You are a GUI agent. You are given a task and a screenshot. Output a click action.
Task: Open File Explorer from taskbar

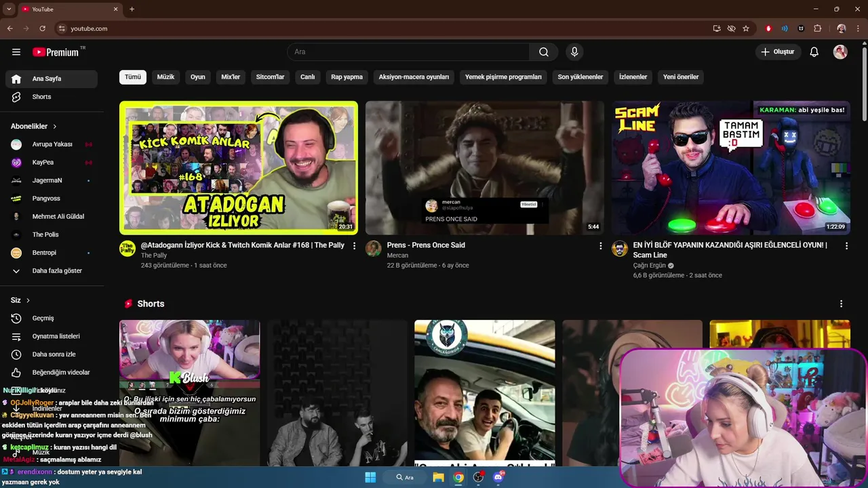[439, 477]
